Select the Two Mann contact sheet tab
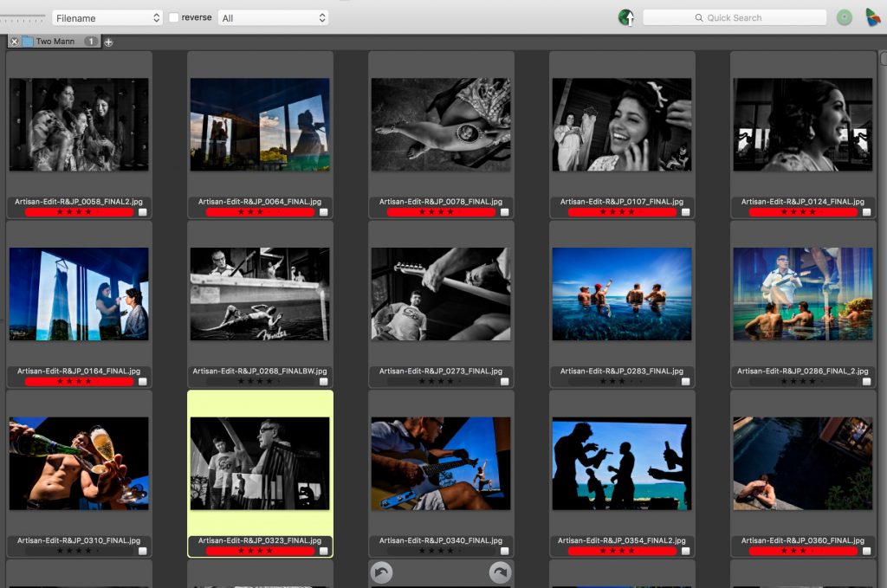Image resolution: width=887 pixels, height=588 pixels. pyautogui.click(x=55, y=42)
